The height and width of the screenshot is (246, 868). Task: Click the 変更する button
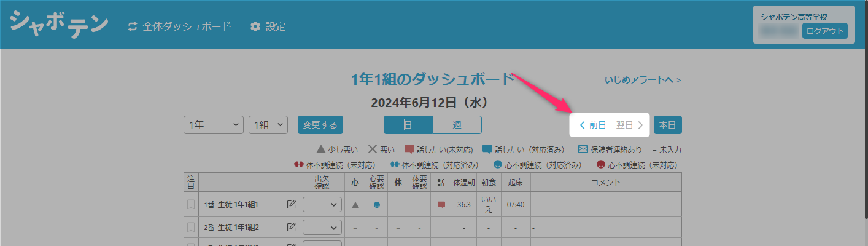click(x=320, y=124)
